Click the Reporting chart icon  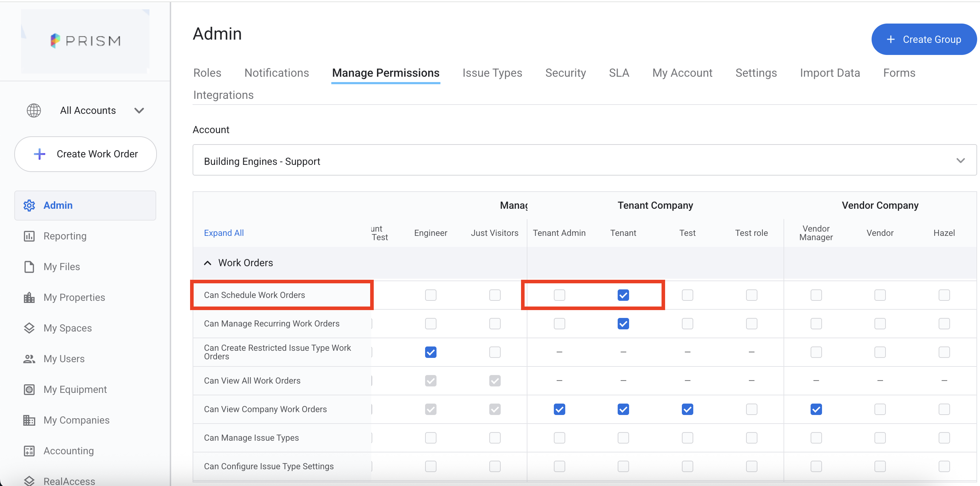coord(29,236)
